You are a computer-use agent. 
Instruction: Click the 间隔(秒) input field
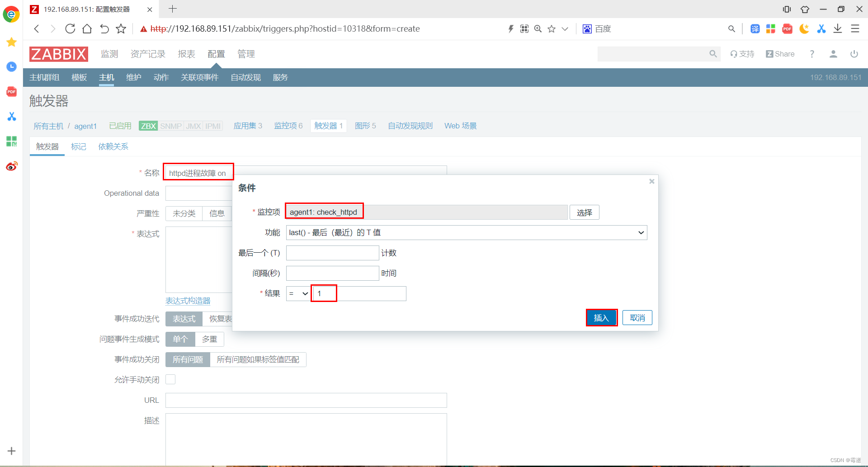tap(333, 273)
